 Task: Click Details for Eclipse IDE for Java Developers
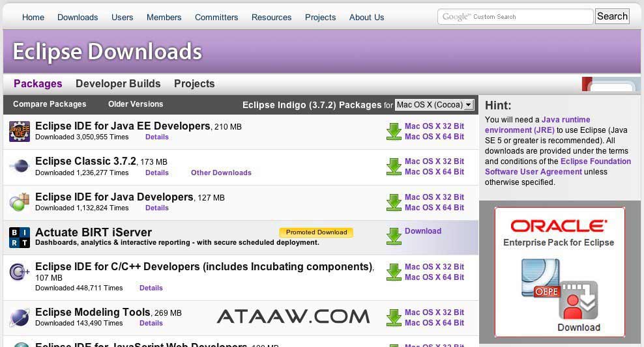pyautogui.click(x=157, y=208)
